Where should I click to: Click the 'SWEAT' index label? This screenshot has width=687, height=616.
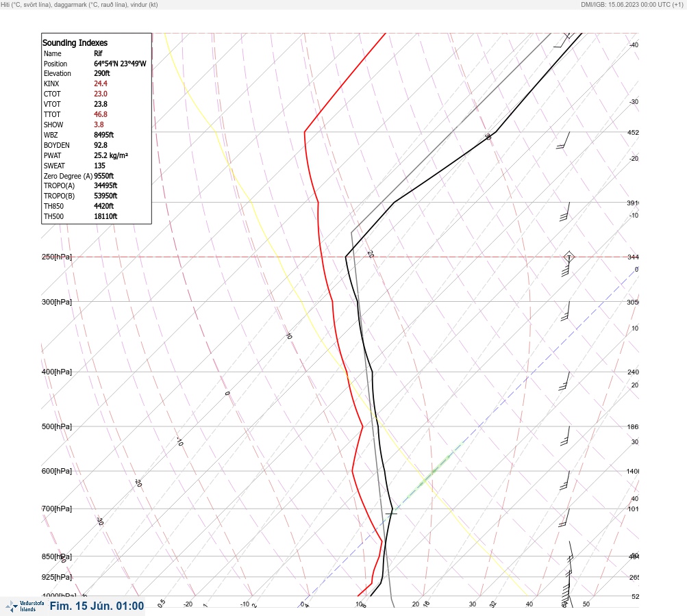click(54, 166)
